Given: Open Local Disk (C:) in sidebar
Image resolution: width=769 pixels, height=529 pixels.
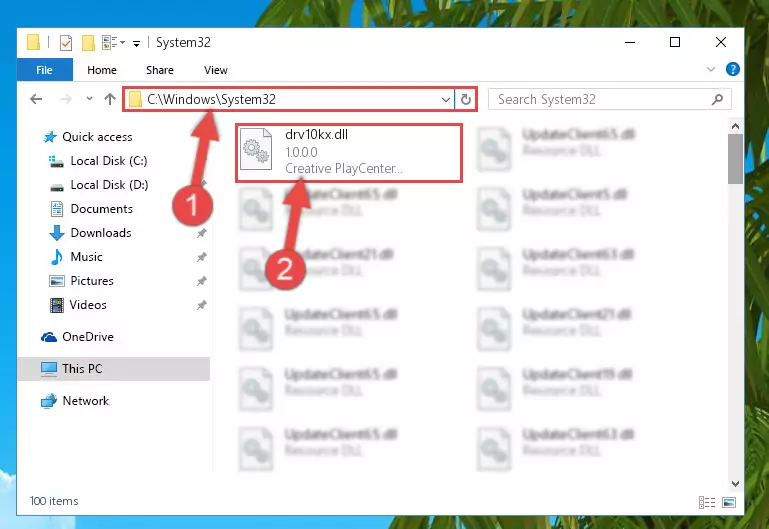Looking at the screenshot, I should (x=109, y=161).
